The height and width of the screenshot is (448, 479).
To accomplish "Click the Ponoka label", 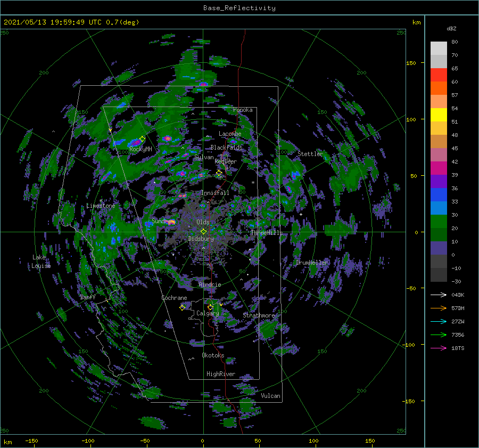I will tap(243, 110).
